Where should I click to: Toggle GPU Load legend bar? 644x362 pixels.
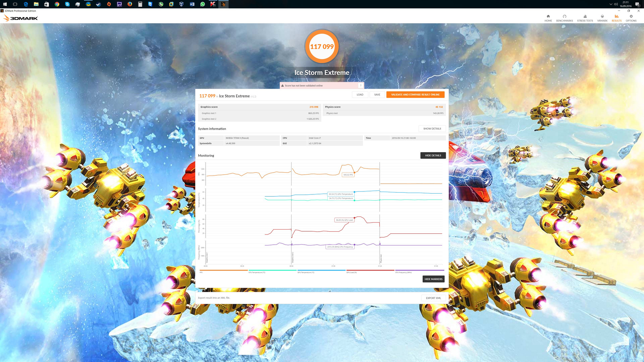pyautogui.click(x=370, y=270)
